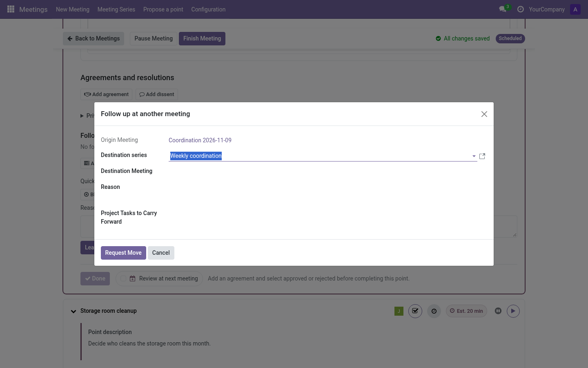
Task: Click the Storage room cleanup title
Action: [109, 311]
